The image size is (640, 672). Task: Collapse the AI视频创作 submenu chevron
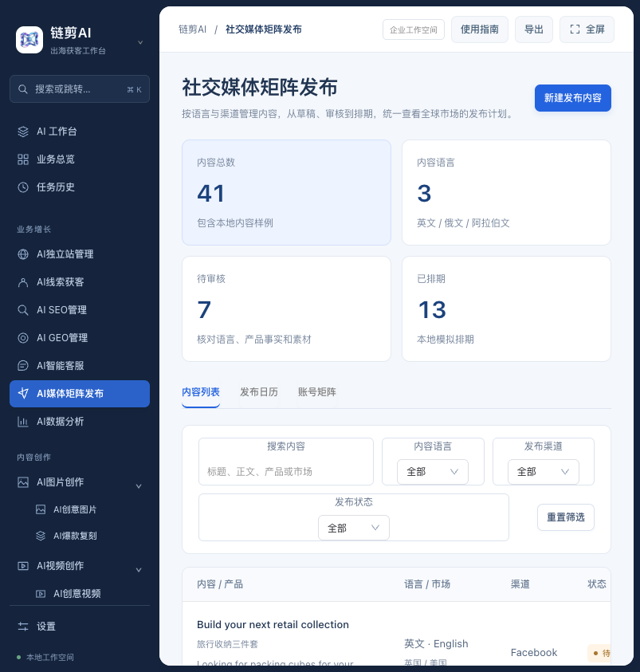139,570
